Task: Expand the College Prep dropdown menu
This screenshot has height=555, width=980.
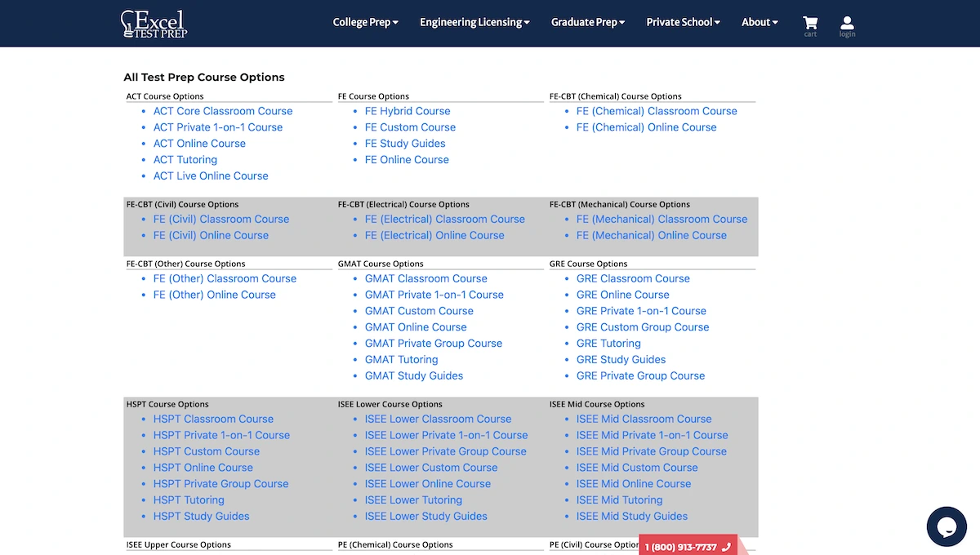Action: pos(365,23)
